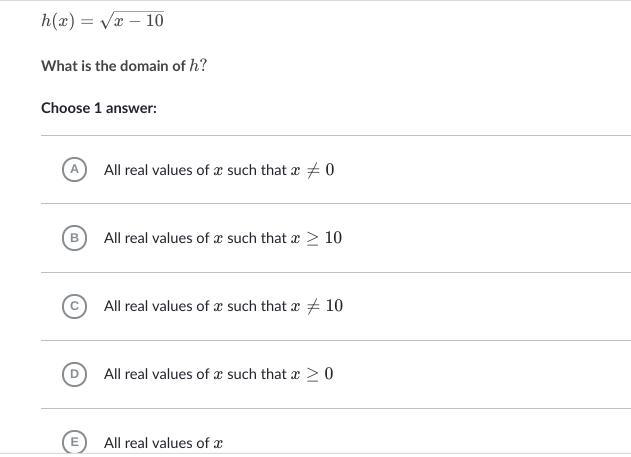This screenshot has height=457, width=631.
Task: Click the "Choose 1 answer:" prompt
Action: point(99,108)
